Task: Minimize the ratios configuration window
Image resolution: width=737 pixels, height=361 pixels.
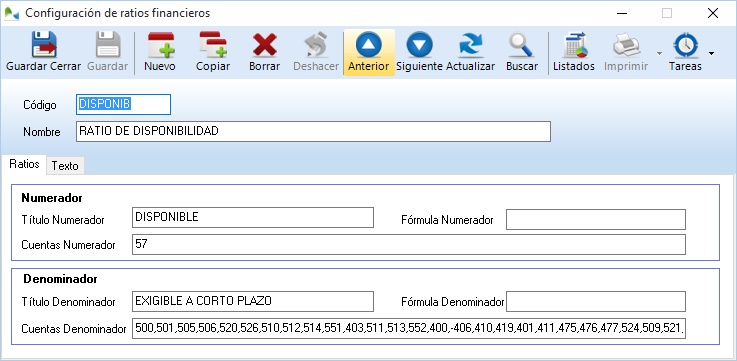Action: click(621, 13)
